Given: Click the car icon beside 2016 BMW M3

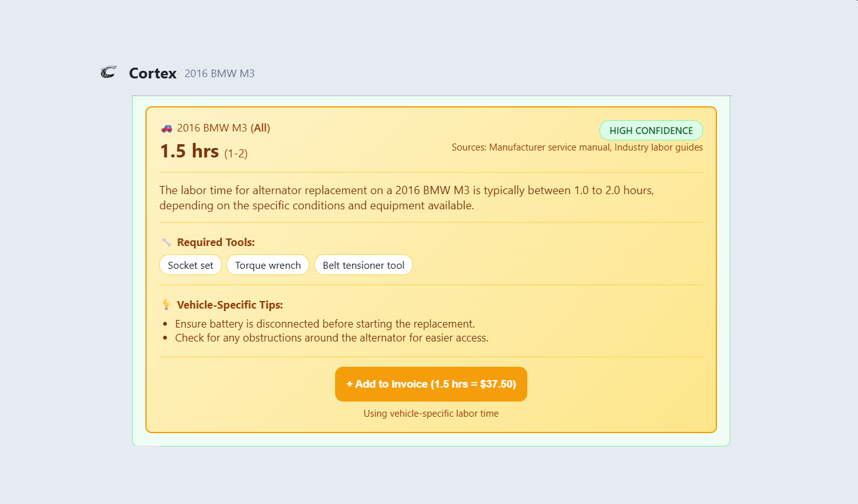Looking at the screenshot, I should click(166, 128).
